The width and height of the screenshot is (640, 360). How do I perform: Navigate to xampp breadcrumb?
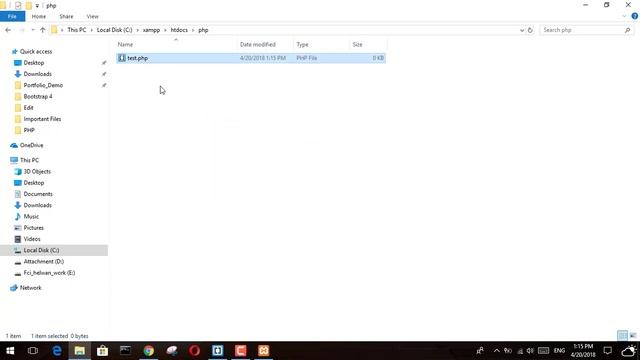coord(151,30)
